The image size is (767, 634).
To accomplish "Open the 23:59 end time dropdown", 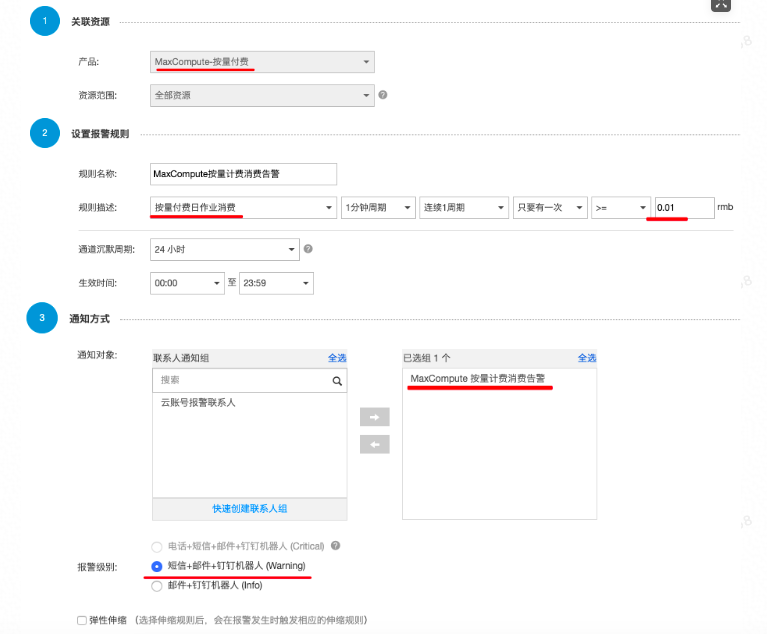I will (x=276, y=283).
